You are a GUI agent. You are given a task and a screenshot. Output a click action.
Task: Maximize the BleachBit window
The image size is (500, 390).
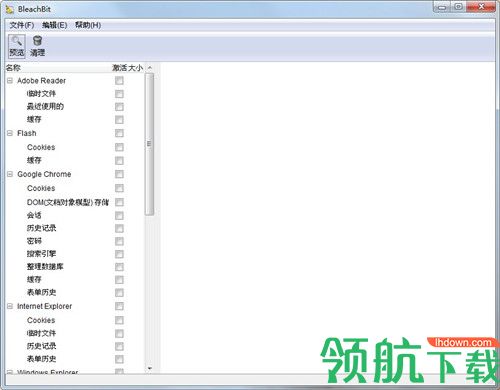[459, 7]
